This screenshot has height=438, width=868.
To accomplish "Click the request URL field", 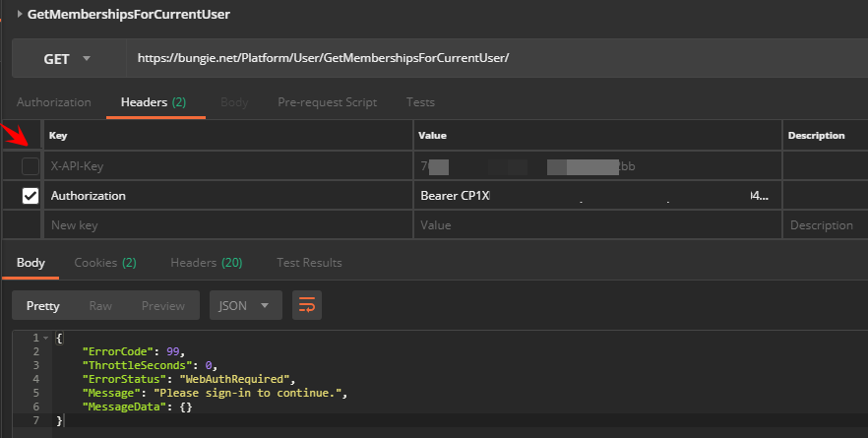I will [497, 58].
